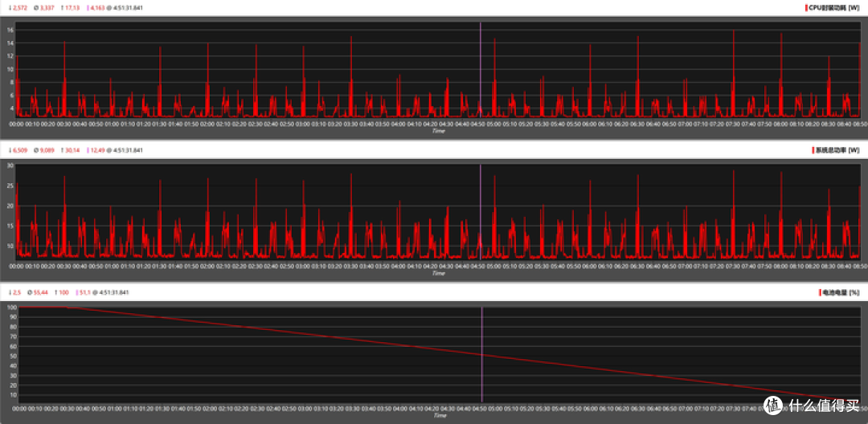Click the Time axis title under battery chart
The height and width of the screenshot is (424, 868).
point(438,416)
